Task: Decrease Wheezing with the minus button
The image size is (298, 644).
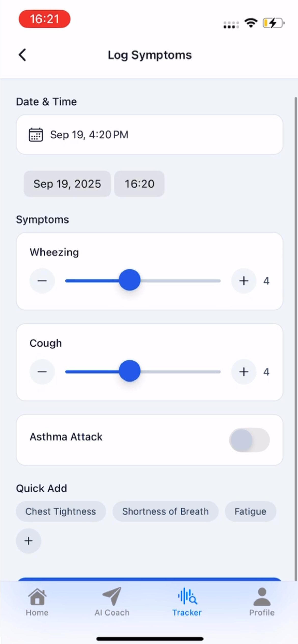Action: (42, 281)
